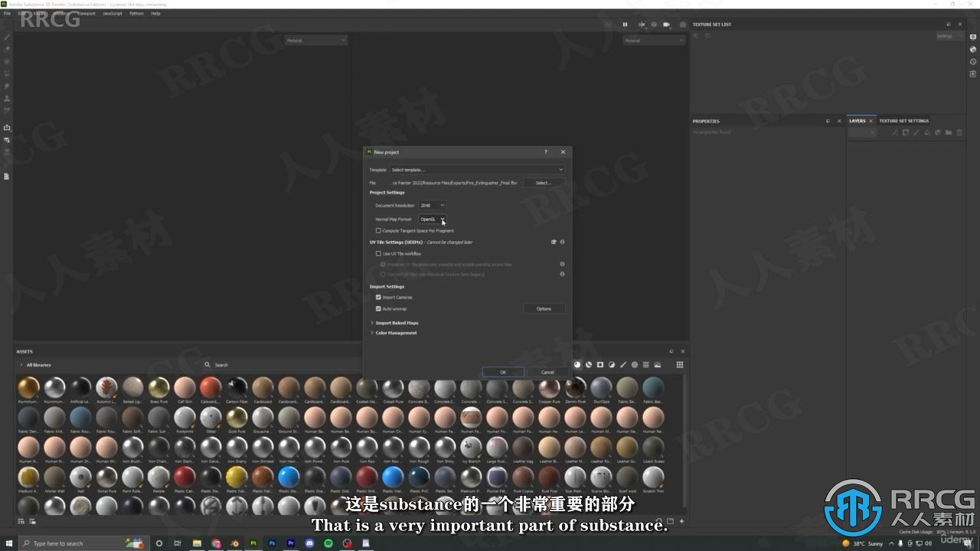The width and height of the screenshot is (980, 551).
Task: Switch assets grid view size icon
Action: [x=679, y=364]
